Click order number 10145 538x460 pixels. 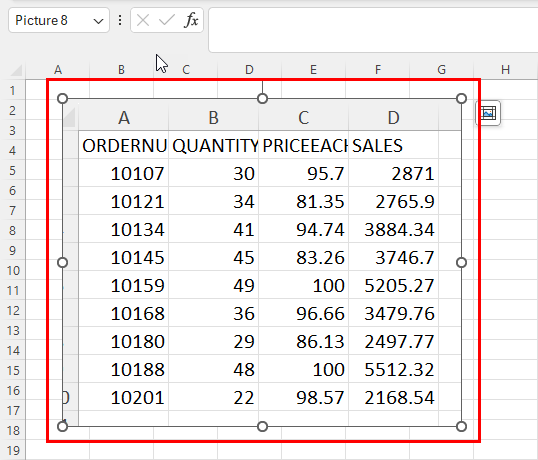tap(138, 258)
